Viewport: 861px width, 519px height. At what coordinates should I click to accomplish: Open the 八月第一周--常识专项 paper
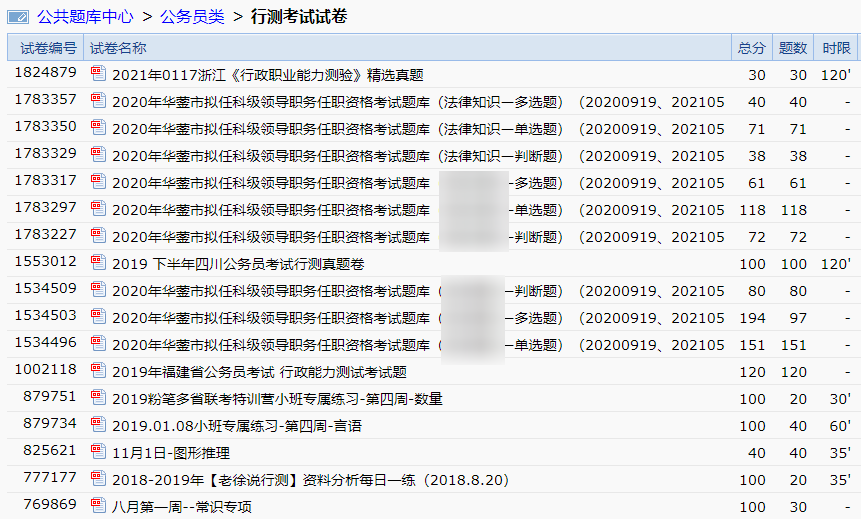(182, 507)
